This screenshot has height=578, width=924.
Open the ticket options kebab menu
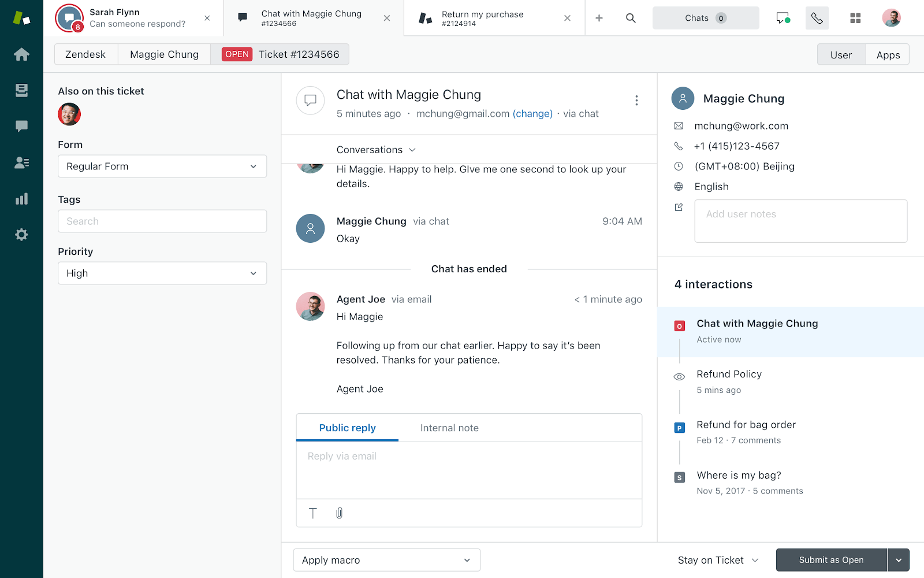coord(636,100)
